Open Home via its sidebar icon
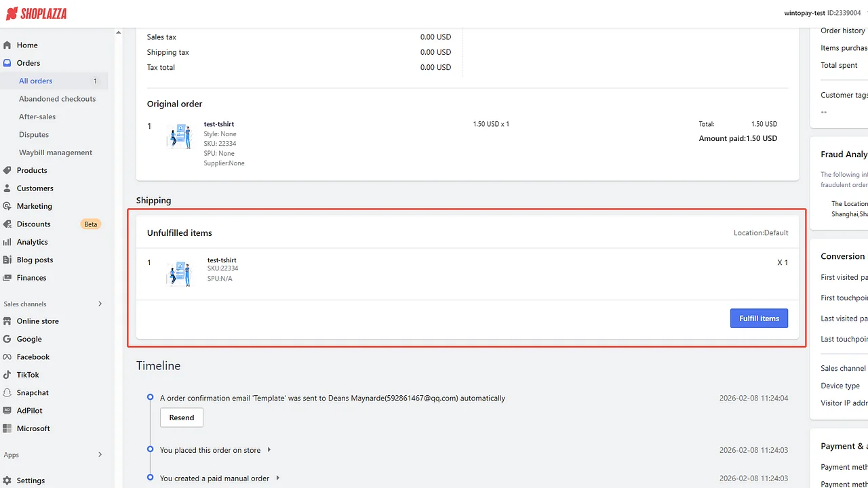The width and height of the screenshot is (868, 488). tap(7, 45)
